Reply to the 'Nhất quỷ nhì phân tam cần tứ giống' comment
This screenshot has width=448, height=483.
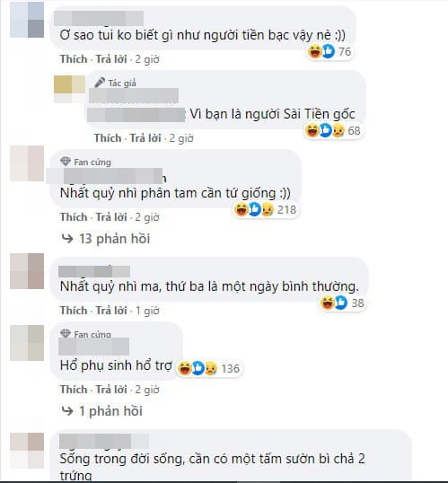coord(111,217)
